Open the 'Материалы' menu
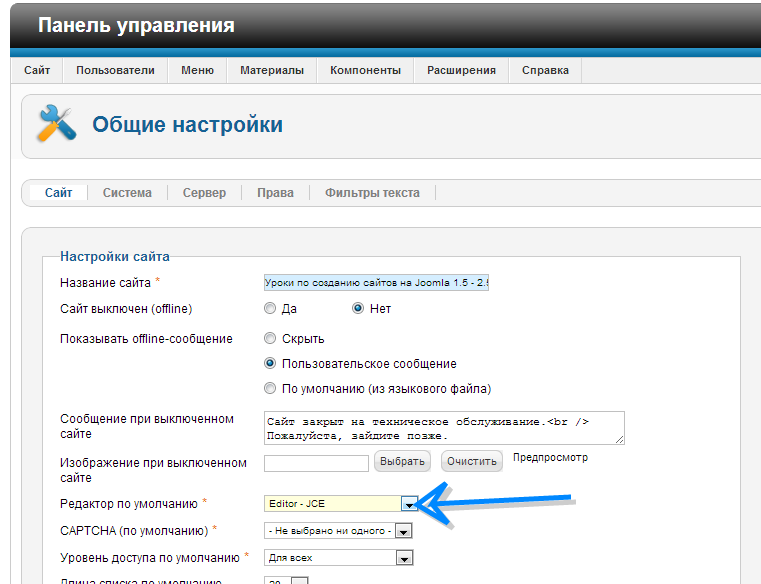Screen dimensions: 761x584 271,71
